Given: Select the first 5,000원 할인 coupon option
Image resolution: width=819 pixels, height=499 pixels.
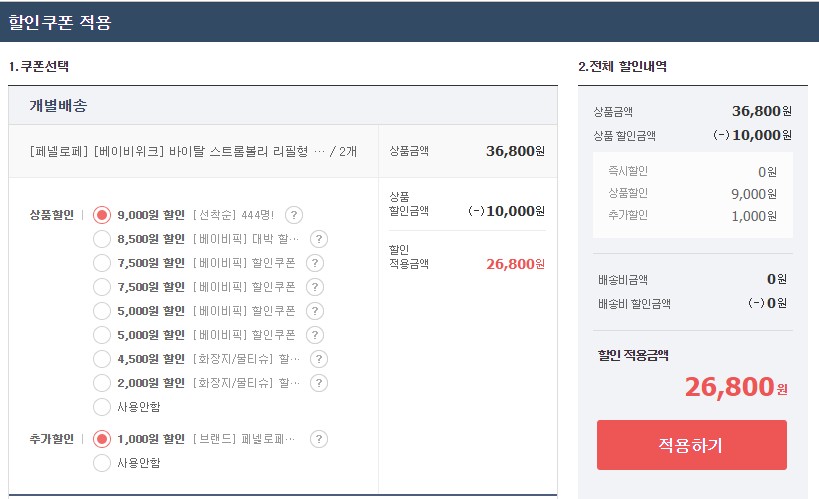Looking at the screenshot, I should pos(101,311).
